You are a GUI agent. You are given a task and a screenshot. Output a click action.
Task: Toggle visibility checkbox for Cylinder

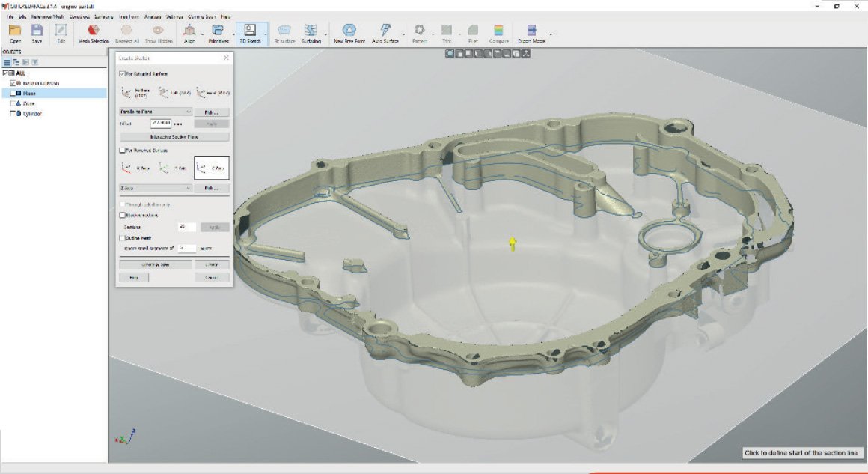[13, 114]
